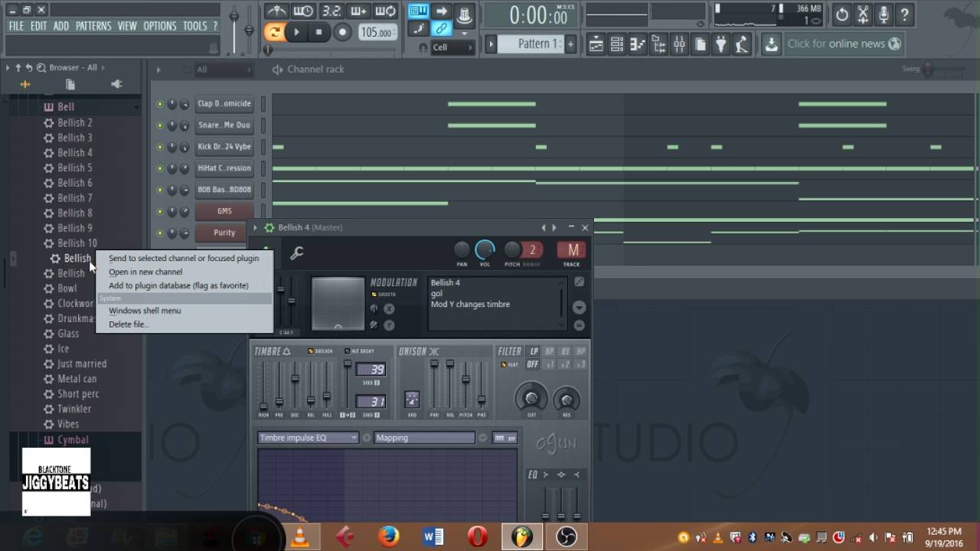Launch VLC from the taskbar
This screenshot has width=980, height=551.
300,536
